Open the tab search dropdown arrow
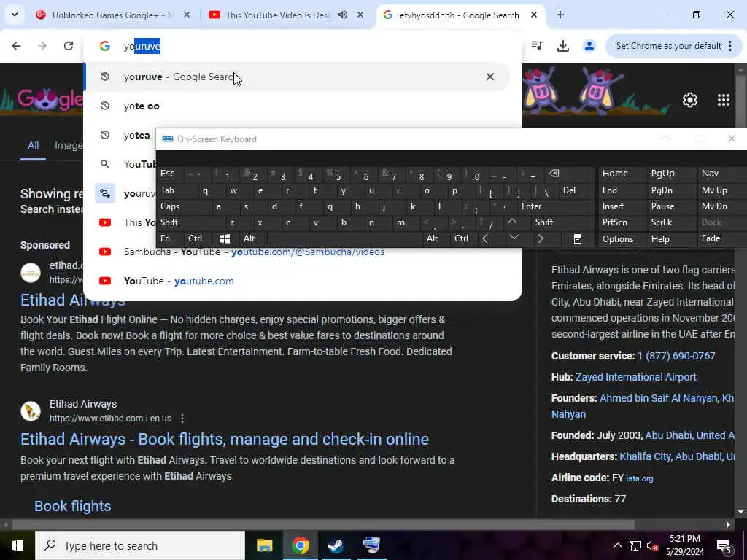The width and height of the screenshot is (747, 560). point(15,15)
